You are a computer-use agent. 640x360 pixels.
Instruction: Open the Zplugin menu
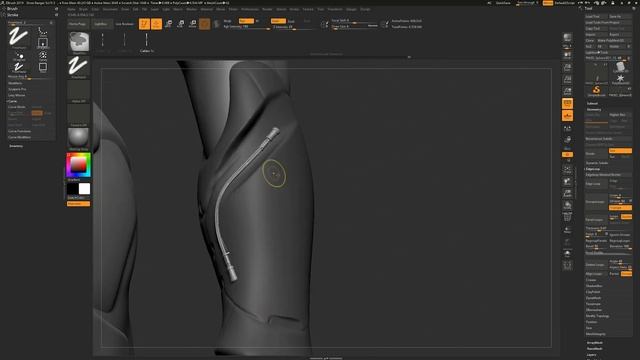tap(351, 9)
